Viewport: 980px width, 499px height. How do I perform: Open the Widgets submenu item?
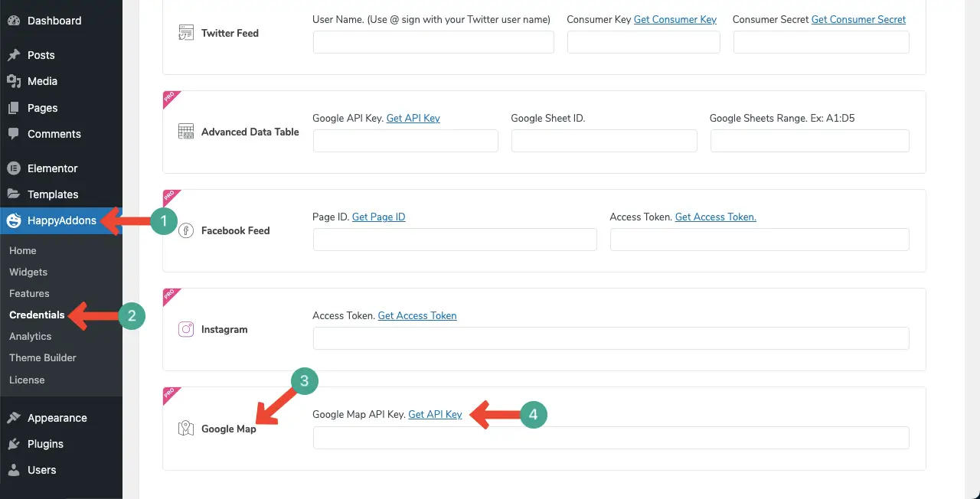(x=28, y=272)
